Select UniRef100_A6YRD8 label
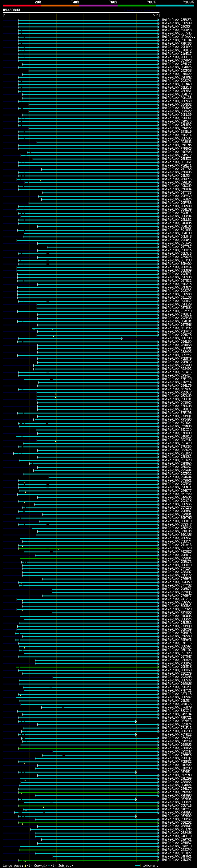197x868 pixels. pos(176,799)
